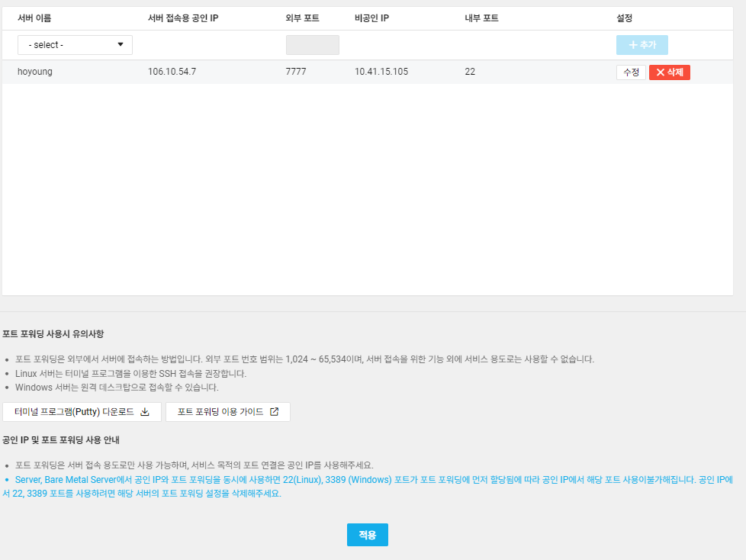The width and height of the screenshot is (746, 560).
Task: Click the blue 적용 apply button
Action: click(x=368, y=535)
